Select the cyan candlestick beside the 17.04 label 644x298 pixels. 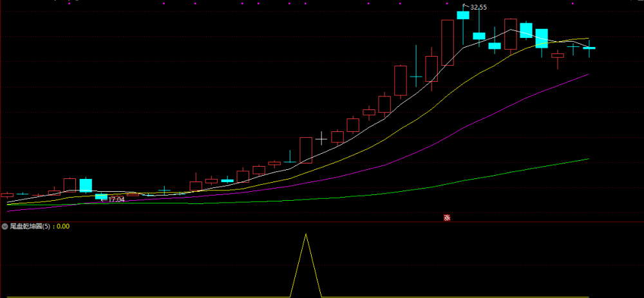pyautogui.click(x=101, y=196)
